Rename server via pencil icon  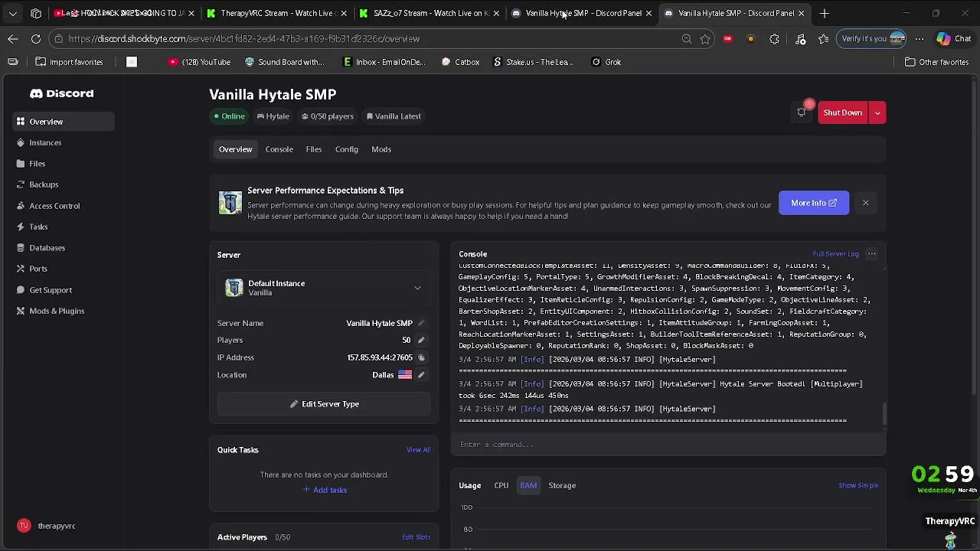tap(421, 323)
